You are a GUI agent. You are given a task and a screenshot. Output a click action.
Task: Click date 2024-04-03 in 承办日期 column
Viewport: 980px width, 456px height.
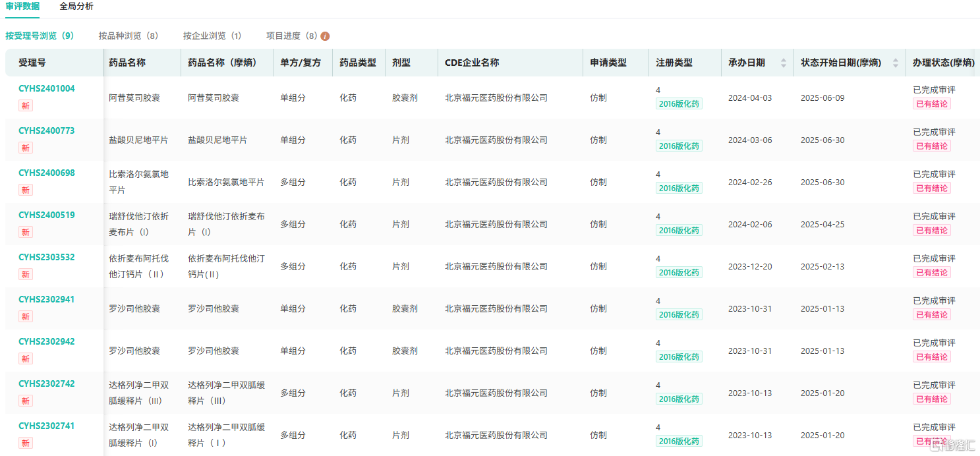tap(750, 98)
